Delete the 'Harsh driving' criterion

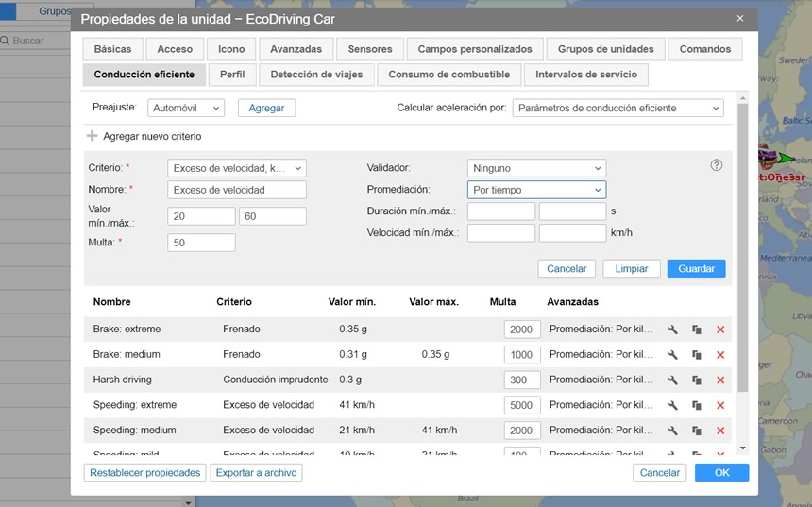pyautogui.click(x=720, y=380)
